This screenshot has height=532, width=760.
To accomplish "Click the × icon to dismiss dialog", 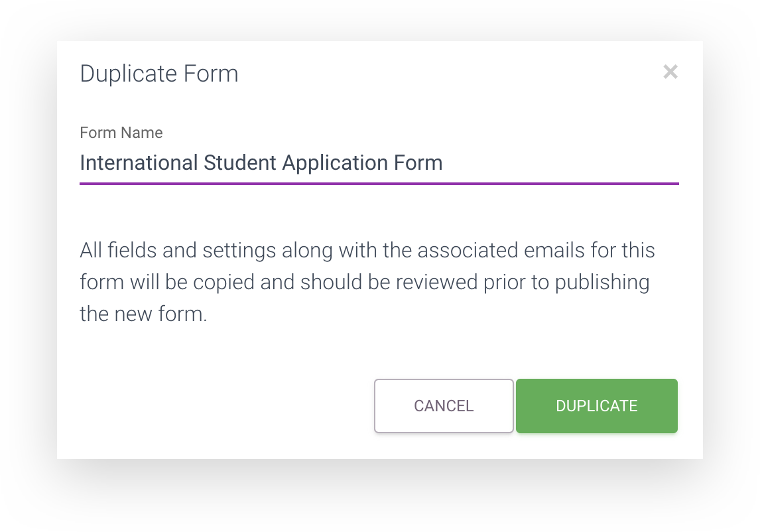I will click(670, 72).
